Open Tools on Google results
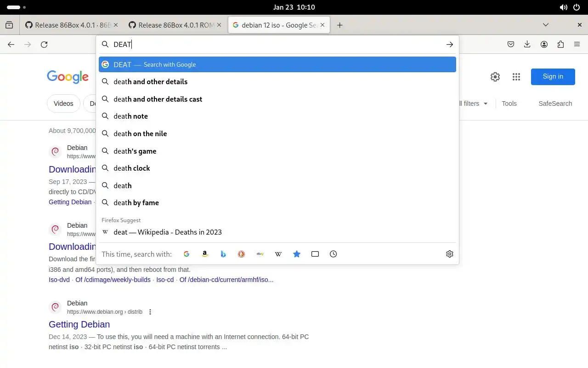The image size is (588, 368). click(509, 103)
